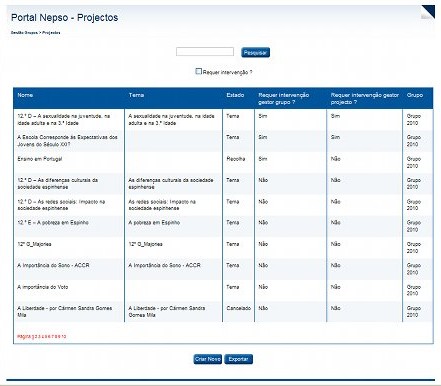Click Tema cell 'A sexualidade na juventude'
The image size is (441, 386).
point(171,120)
